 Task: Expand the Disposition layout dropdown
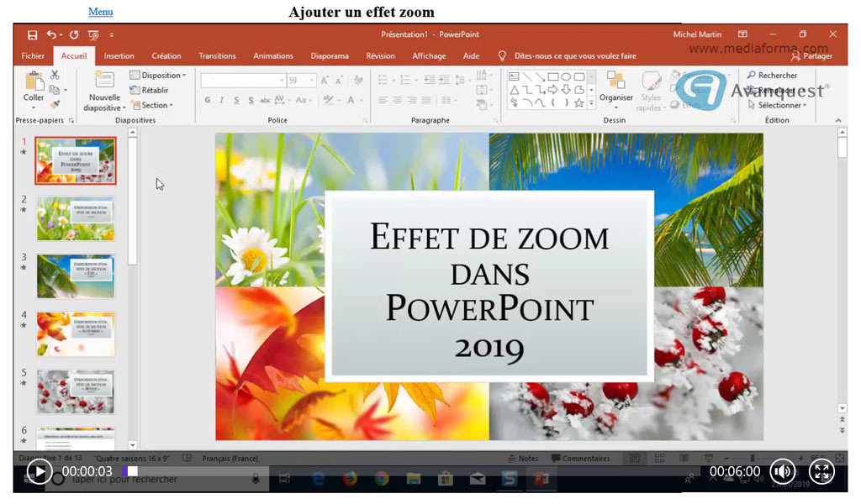pos(158,76)
